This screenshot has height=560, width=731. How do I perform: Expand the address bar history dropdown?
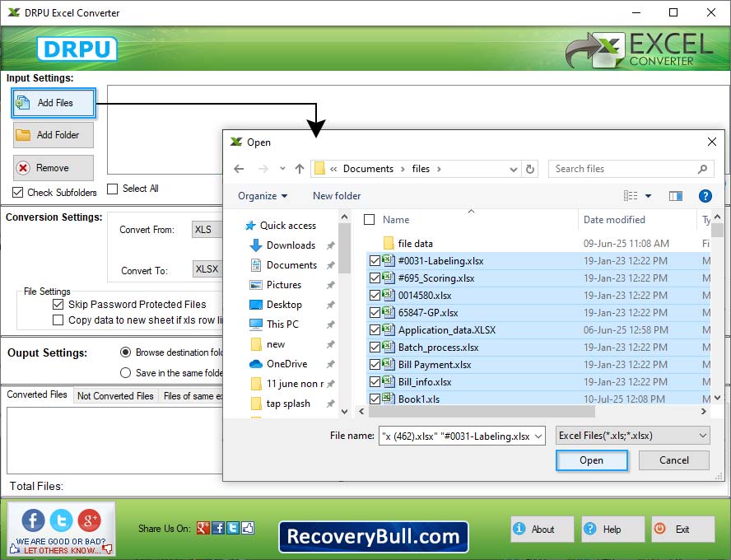514,170
